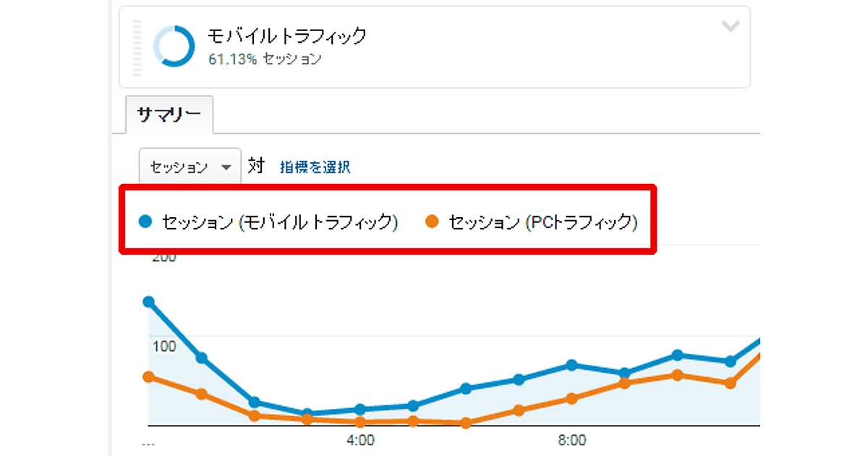Click the 61.13% セッション segment subtitle
Image resolution: width=868 pixels, height=456 pixels.
pos(265,59)
